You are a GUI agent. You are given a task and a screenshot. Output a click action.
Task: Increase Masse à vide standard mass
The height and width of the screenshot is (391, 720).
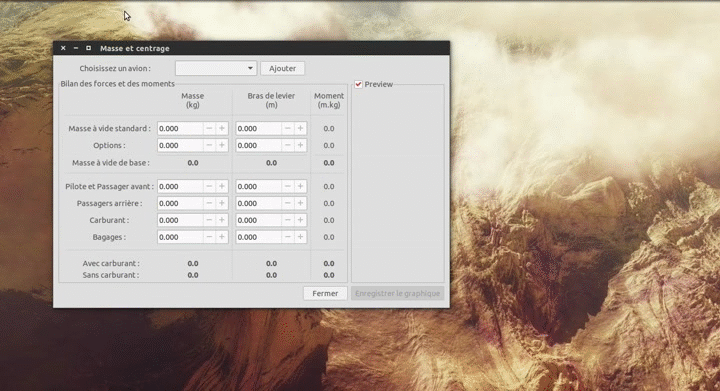click(222, 128)
